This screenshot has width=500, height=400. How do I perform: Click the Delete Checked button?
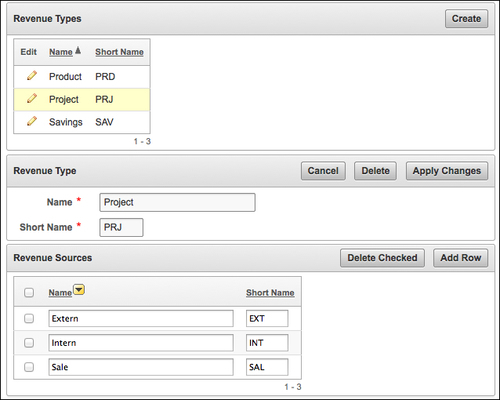click(x=382, y=258)
